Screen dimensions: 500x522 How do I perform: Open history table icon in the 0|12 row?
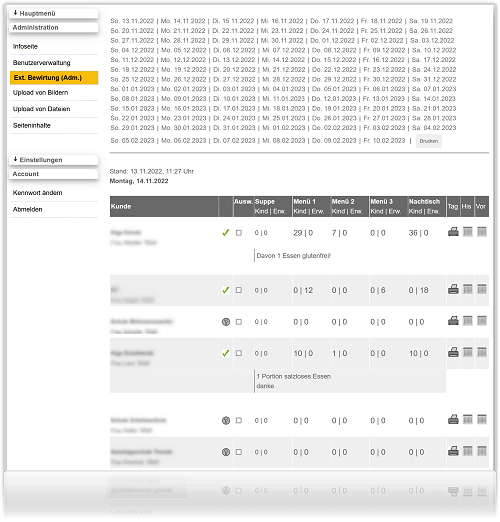pos(468,289)
